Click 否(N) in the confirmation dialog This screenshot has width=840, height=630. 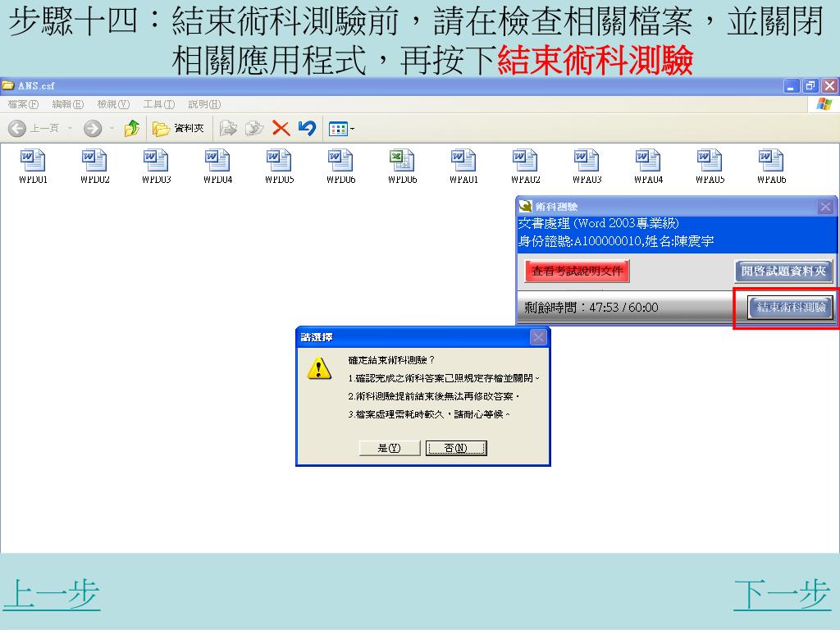tap(456, 448)
